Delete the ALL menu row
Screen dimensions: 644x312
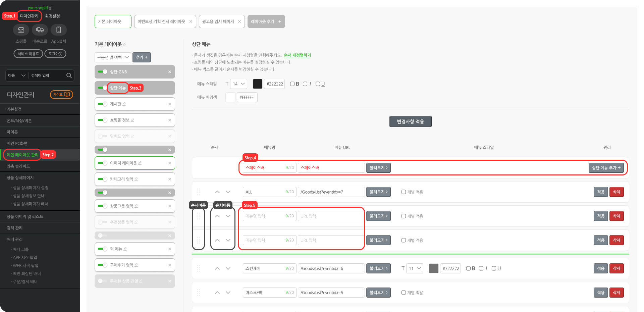[x=616, y=192]
